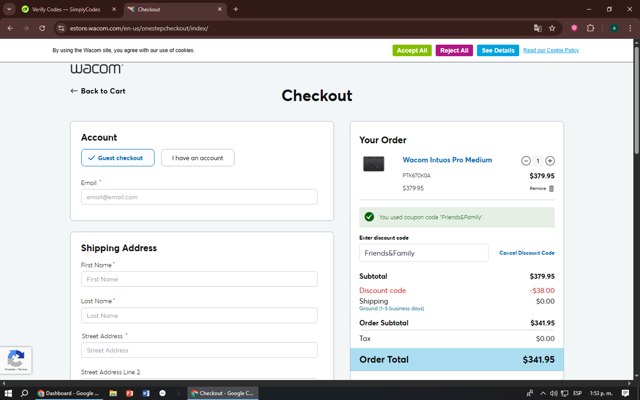Screen dimensions: 640x400
Task: Show hidden system tray icons
Action: point(543,393)
